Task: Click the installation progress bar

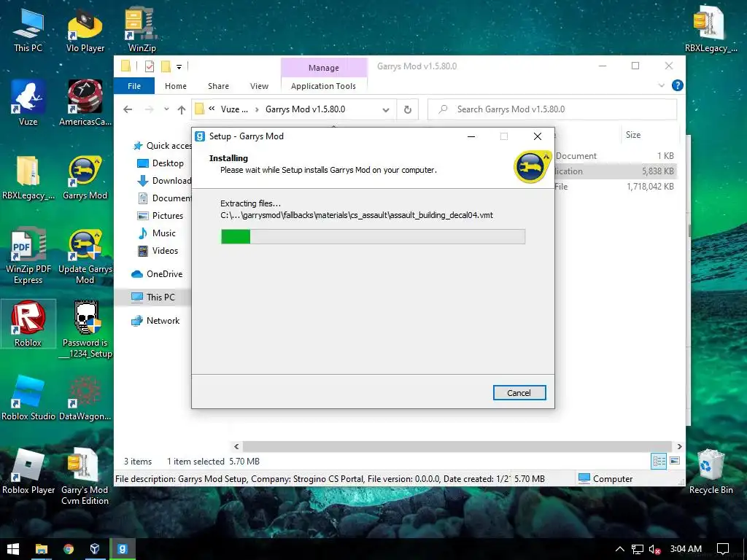Action: 373,237
